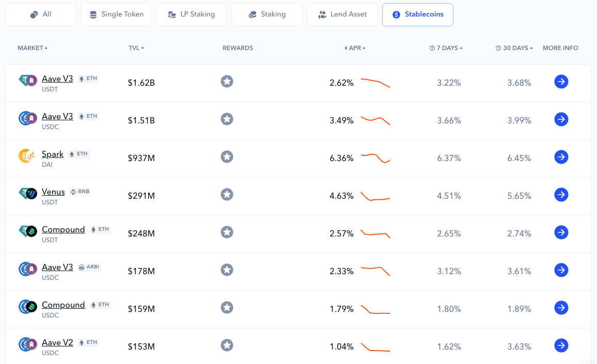Click the Spark APR trend sparkline
This screenshot has width=597, height=364.
375,158
